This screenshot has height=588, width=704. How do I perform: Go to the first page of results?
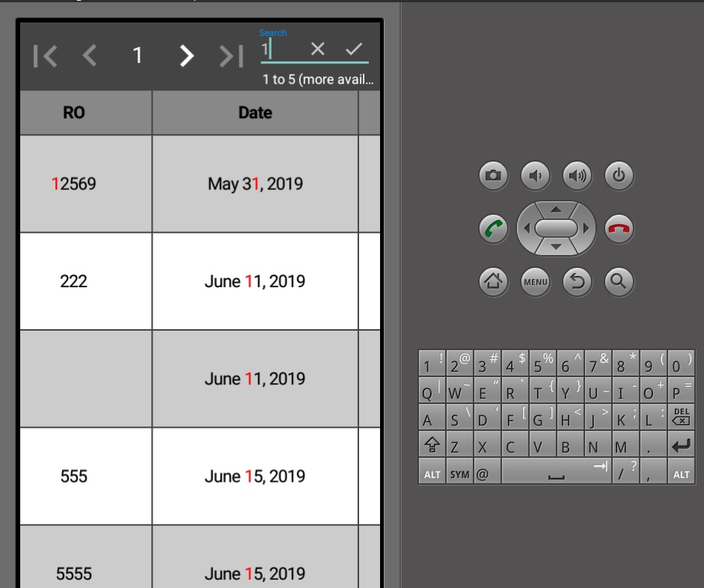pyautogui.click(x=46, y=56)
